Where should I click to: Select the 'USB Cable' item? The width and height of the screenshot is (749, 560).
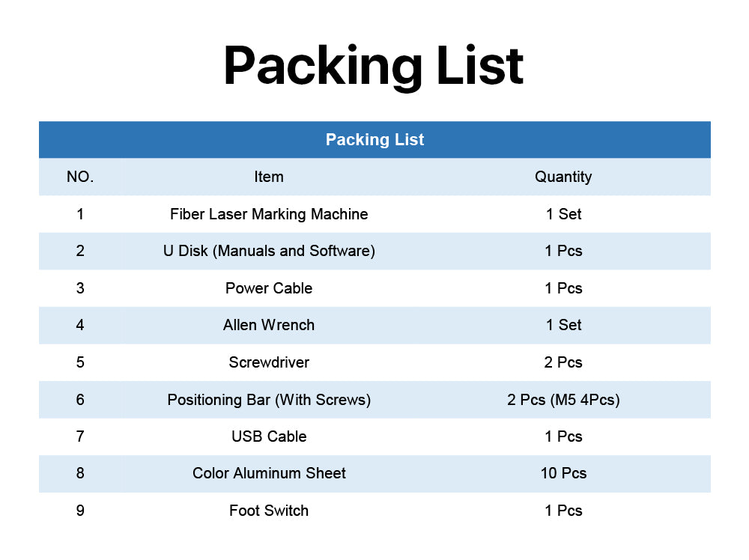269,436
